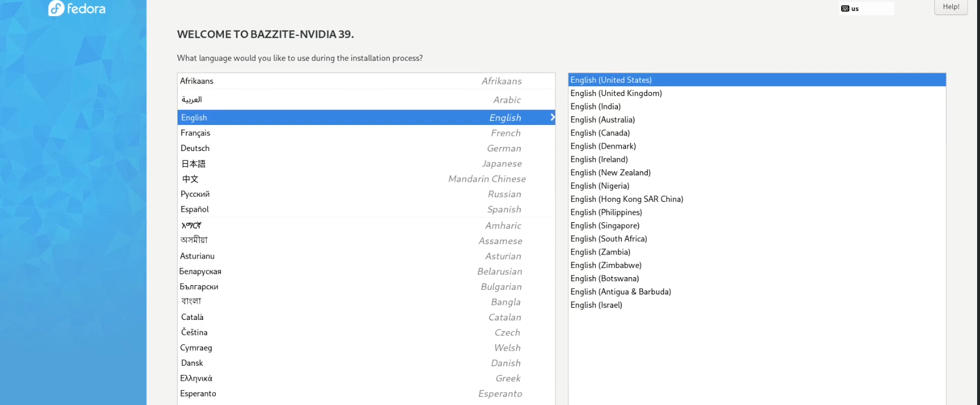The width and height of the screenshot is (980, 405).
Task: Choose Asturianu from the language list
Action: coord(366,256)
